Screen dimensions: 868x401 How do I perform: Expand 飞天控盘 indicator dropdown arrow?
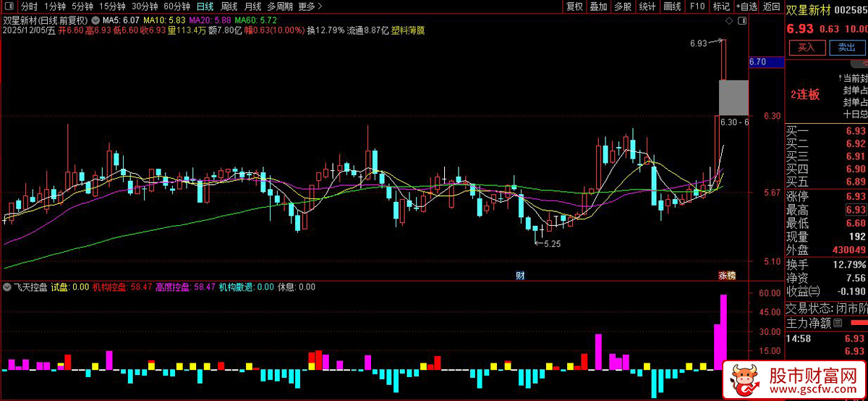pos(8,287)
